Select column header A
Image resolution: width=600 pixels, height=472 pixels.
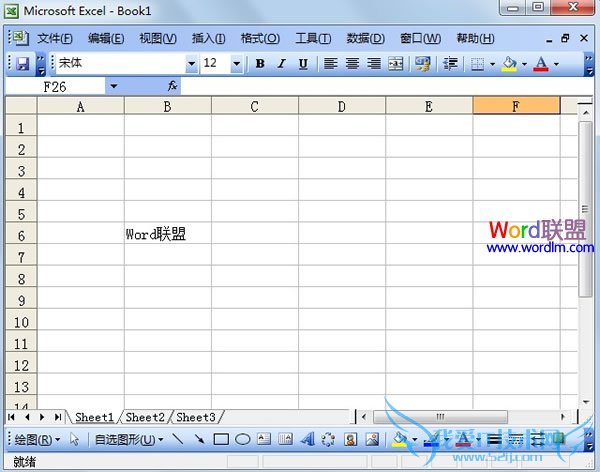pos(80,106)
